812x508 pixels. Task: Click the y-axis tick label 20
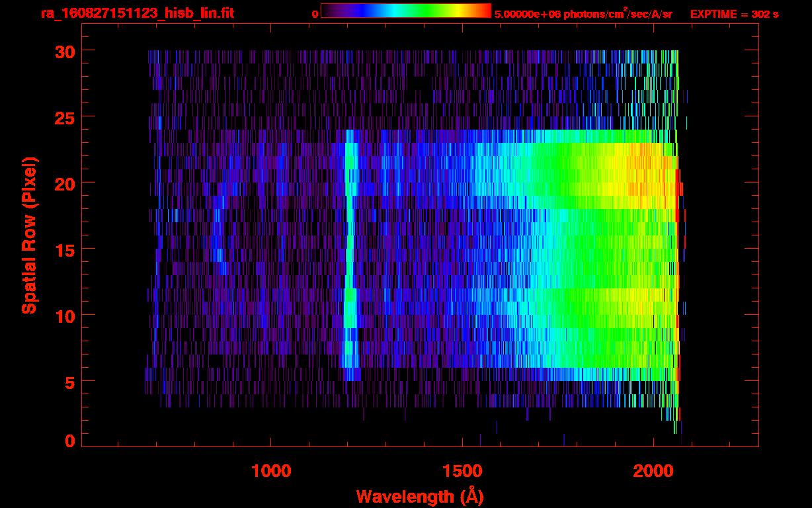(x=64, y=183)
